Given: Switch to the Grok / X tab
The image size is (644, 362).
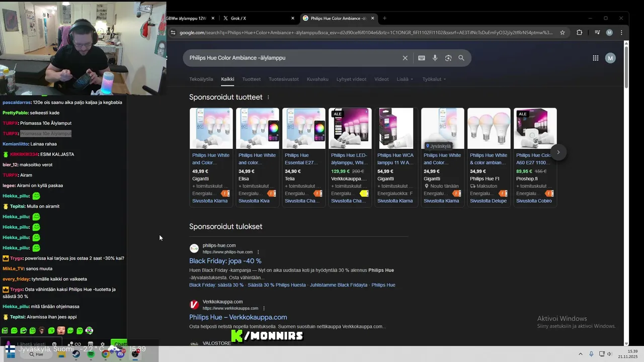Looking at the screenshot, I should click(x=258, y=18).
